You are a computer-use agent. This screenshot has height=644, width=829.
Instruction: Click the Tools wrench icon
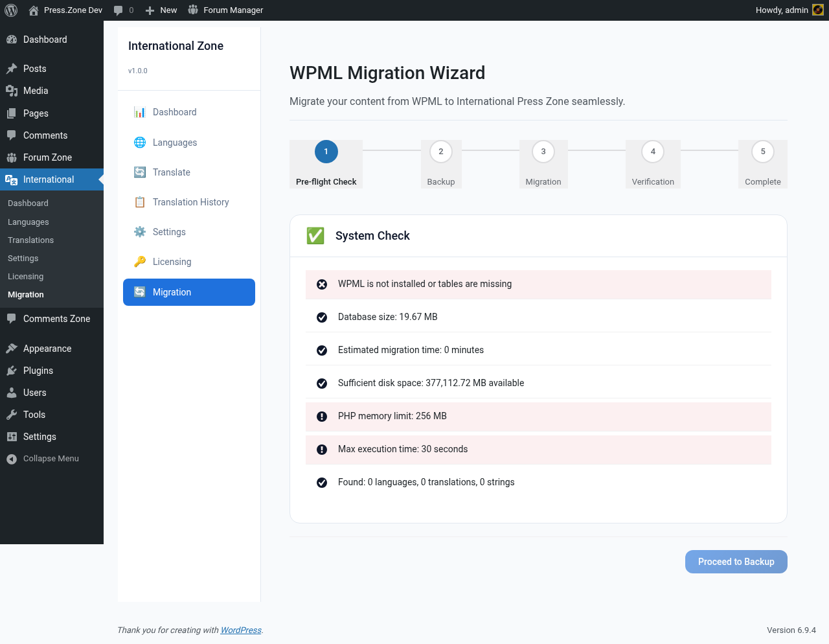12,415
